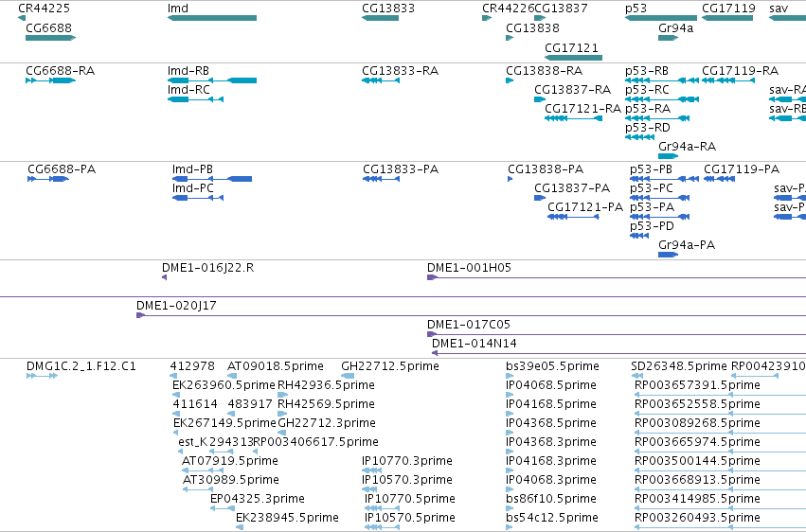This screenshot has height=532, width=806.
Task: Click the CG6688-RA transcript
Action: [51, 80]
